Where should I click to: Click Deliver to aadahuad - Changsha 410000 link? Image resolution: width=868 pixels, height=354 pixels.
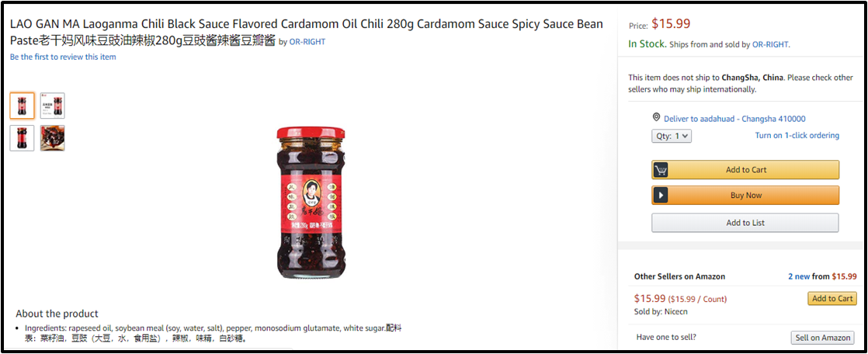pos(734,118)
